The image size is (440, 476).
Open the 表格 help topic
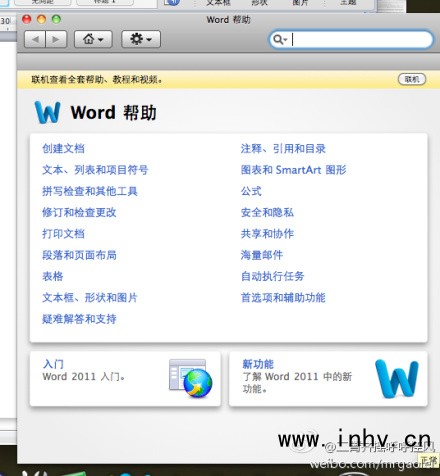pyautogui.click(x=53, y=276)
